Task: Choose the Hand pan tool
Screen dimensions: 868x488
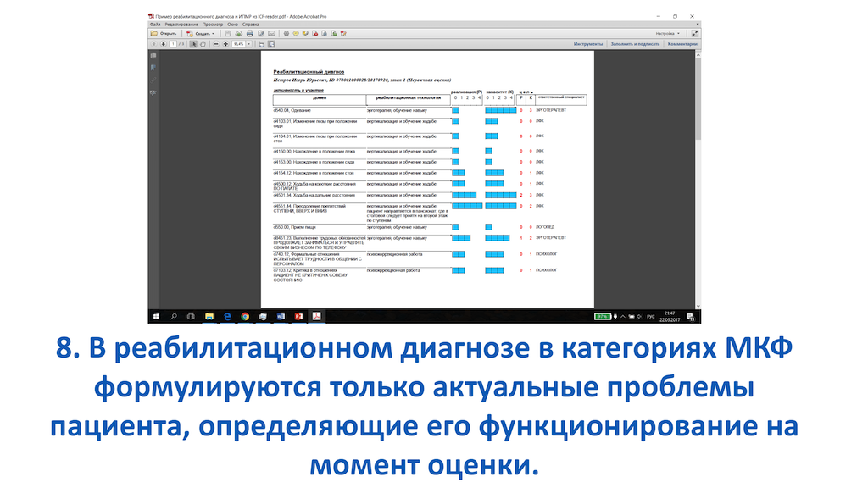Action: point(203,44)
